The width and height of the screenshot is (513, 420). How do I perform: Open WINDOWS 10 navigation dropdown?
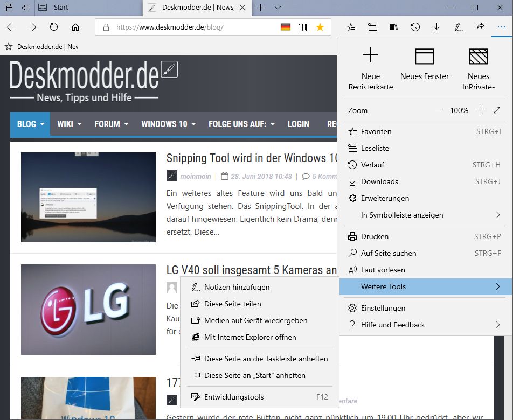[168, 124]
